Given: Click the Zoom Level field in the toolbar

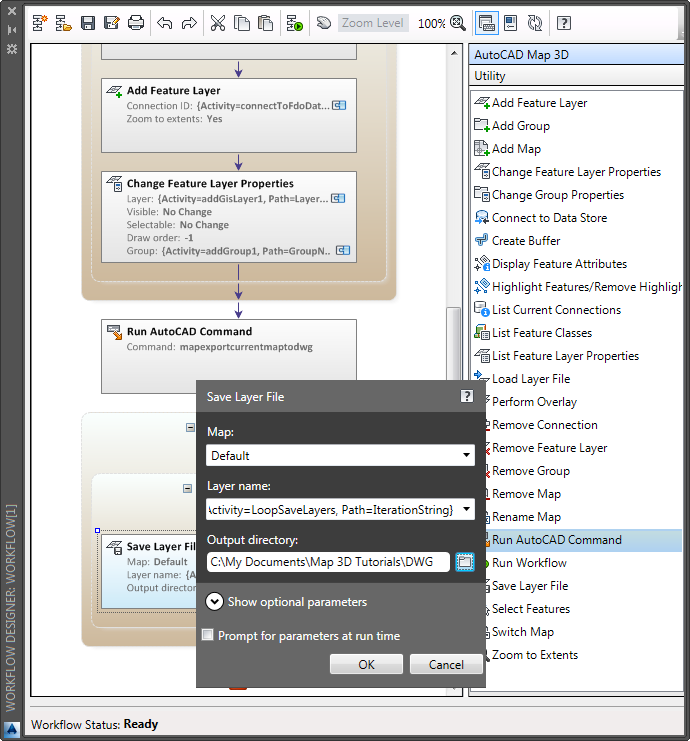Looking at the screenshot, I should (373, 23).
